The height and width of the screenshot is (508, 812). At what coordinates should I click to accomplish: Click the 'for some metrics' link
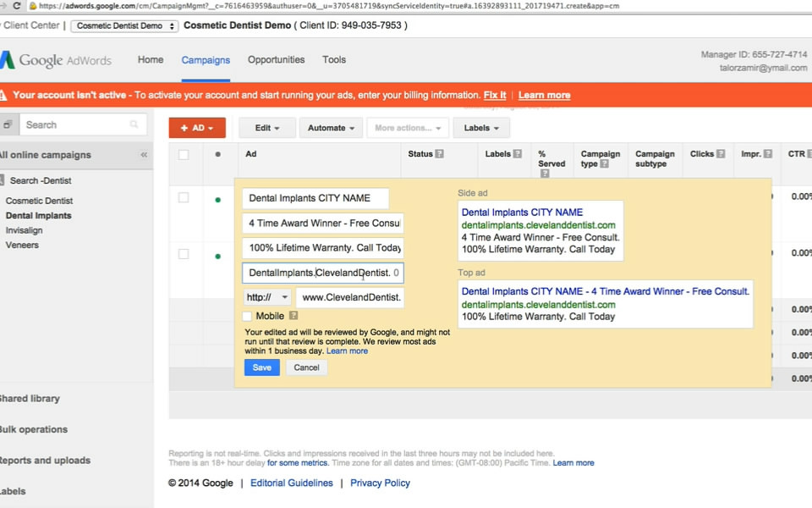pos(297,463)
